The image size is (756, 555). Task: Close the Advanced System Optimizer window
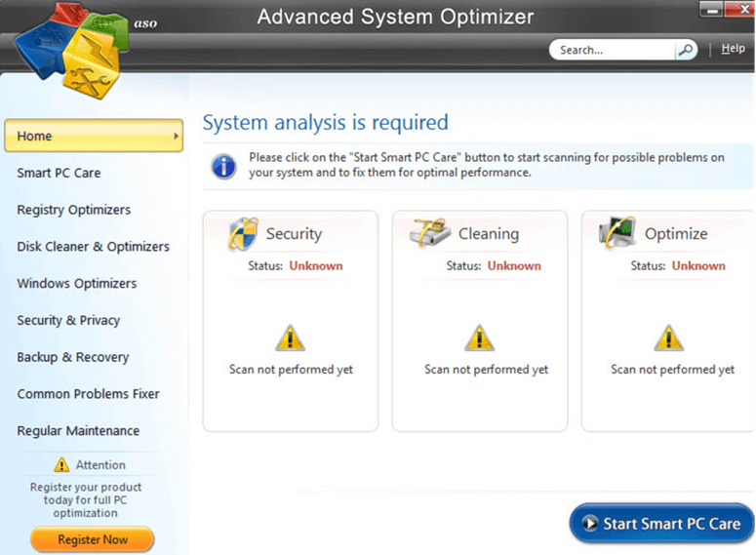click(x=739, y=9)
